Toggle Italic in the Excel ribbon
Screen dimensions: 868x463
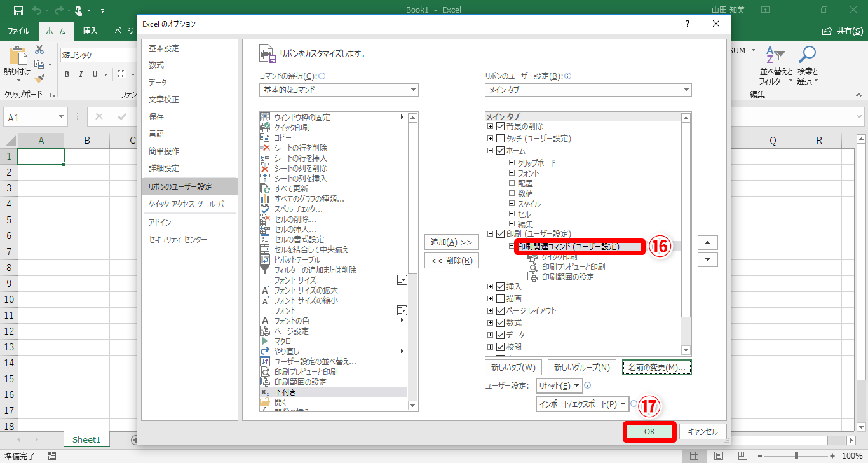pos(81,74)
